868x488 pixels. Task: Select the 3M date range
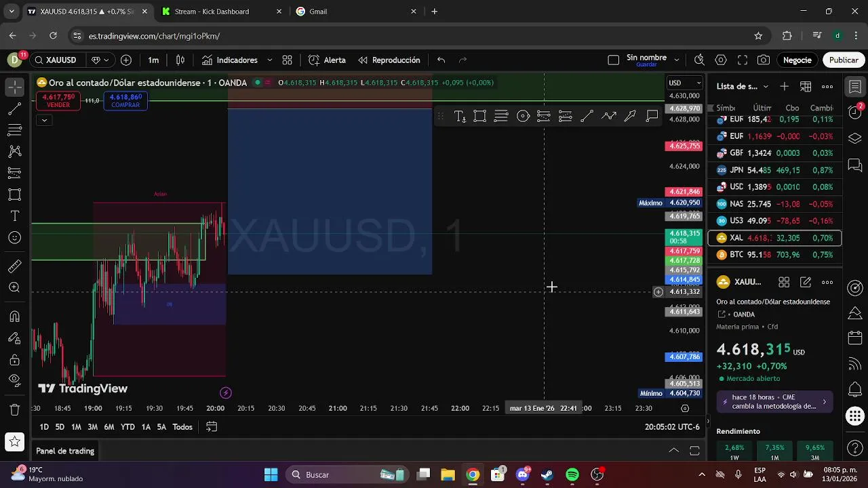pyautogui.click(x=92, y=427)
